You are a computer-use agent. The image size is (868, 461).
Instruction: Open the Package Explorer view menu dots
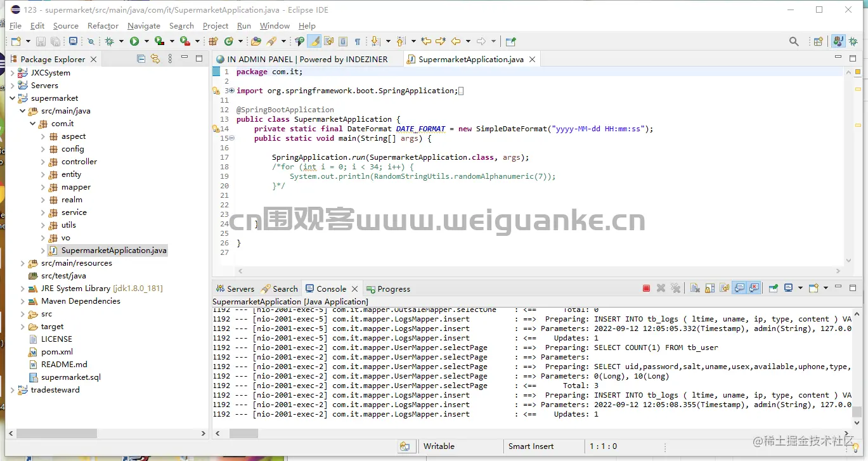[170, 59]
